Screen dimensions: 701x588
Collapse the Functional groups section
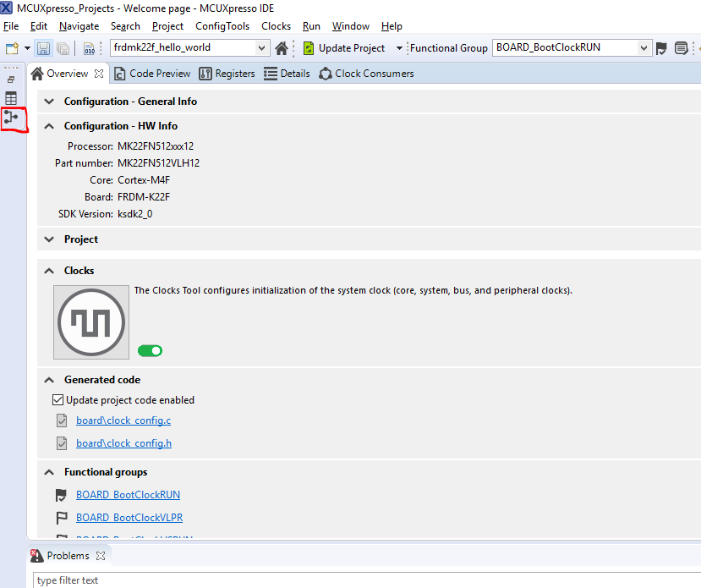tap(49, 472)
